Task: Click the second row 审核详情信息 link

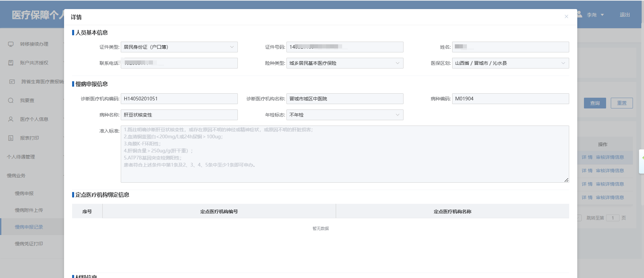Action: click(610, 171)
